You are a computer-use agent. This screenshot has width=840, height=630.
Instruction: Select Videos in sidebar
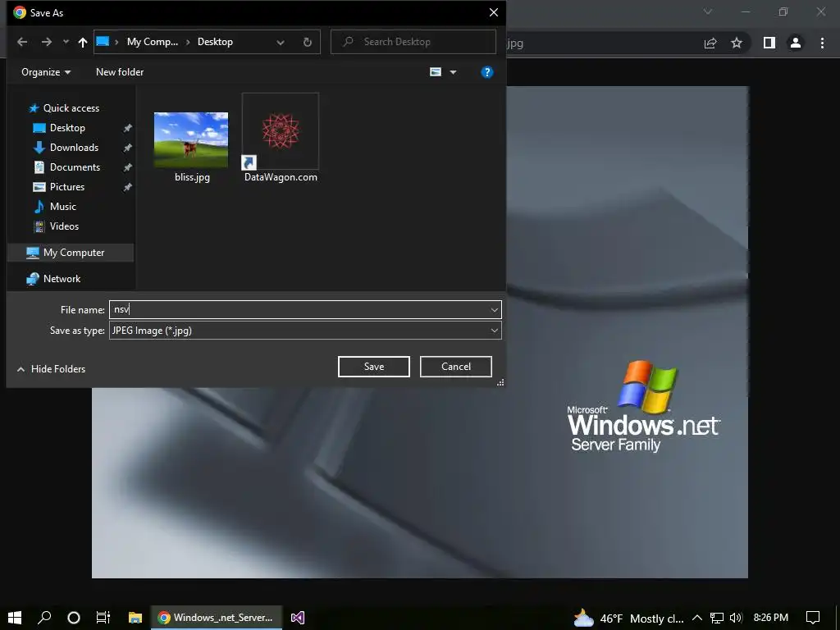tap(56, 226)
